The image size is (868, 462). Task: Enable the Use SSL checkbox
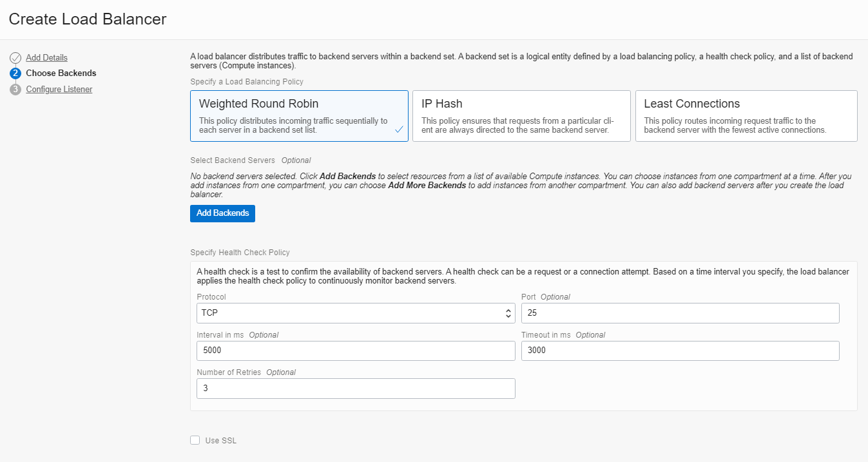click(195, 440)
